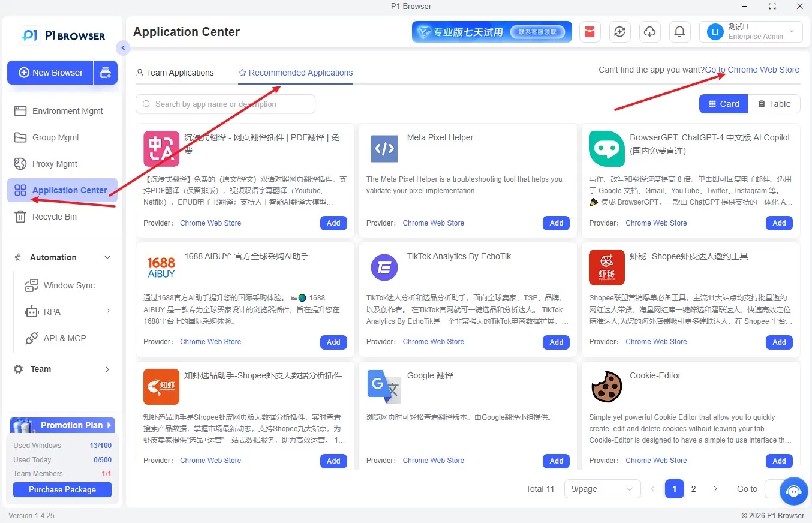Click the Cookie-Editor cookie icon
The width and height of the screenshot is (812, 523).
click(607, 386)
